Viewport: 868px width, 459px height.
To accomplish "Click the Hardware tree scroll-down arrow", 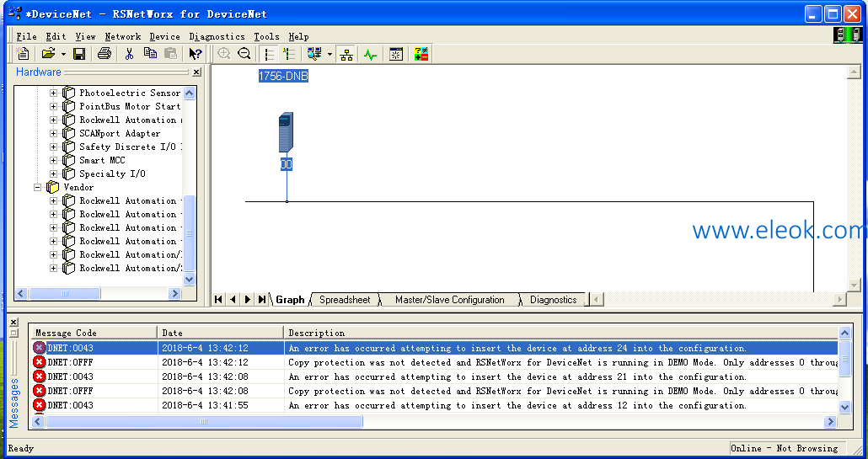I will 190,280.
